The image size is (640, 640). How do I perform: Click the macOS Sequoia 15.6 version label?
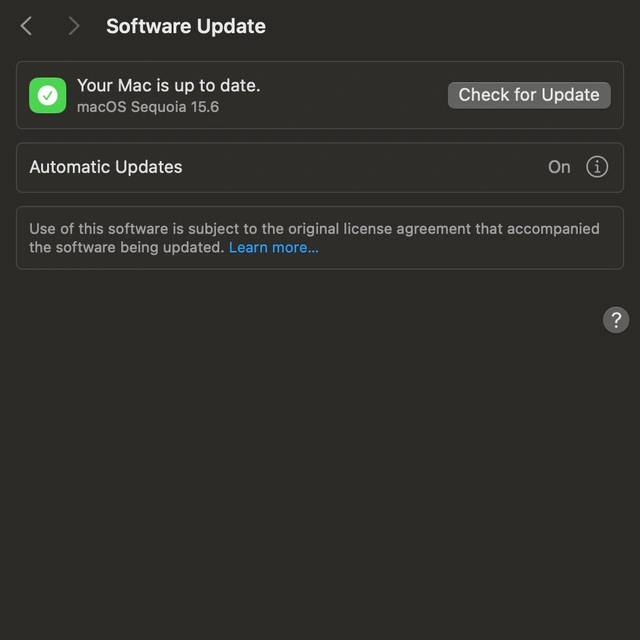148,107
